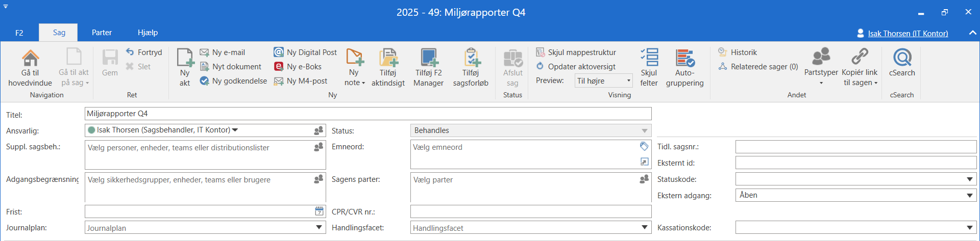Click the Tidl. sagsnr. field

click(x=856, y=147)
